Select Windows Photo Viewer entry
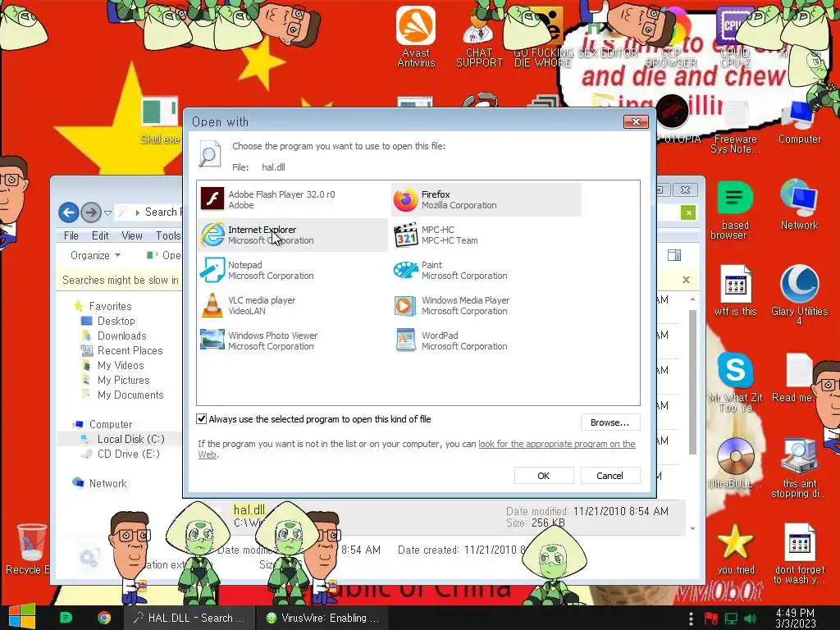 point(293,340)
